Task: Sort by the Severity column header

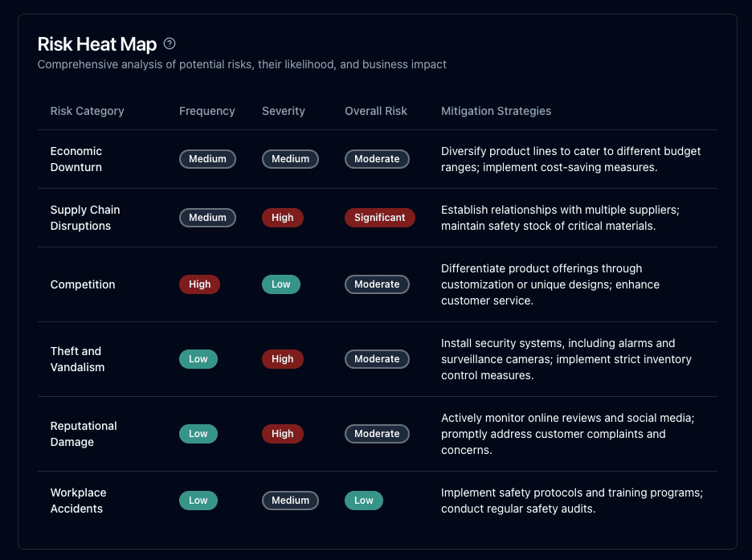Action: tap(283, 111)
